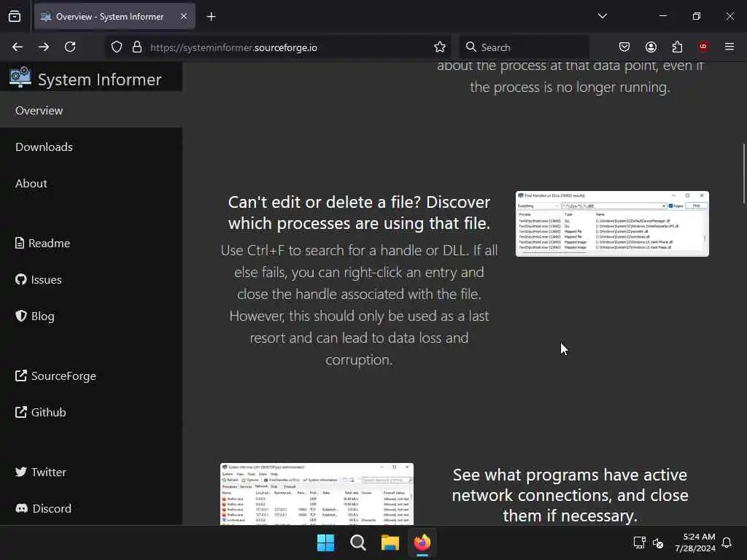Open the Extensions puzzle icon
Screen dimensions: 747x560
(x=677, y=47)
